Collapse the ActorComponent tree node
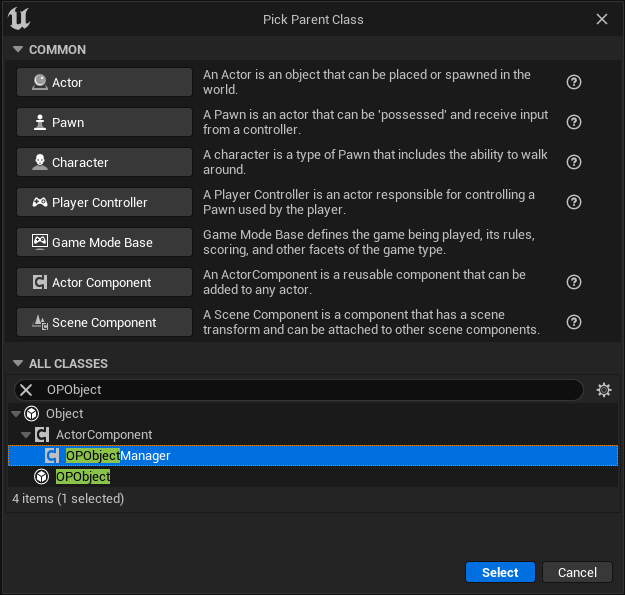Screen dimensions: 625x595 [x=26, y=435]
